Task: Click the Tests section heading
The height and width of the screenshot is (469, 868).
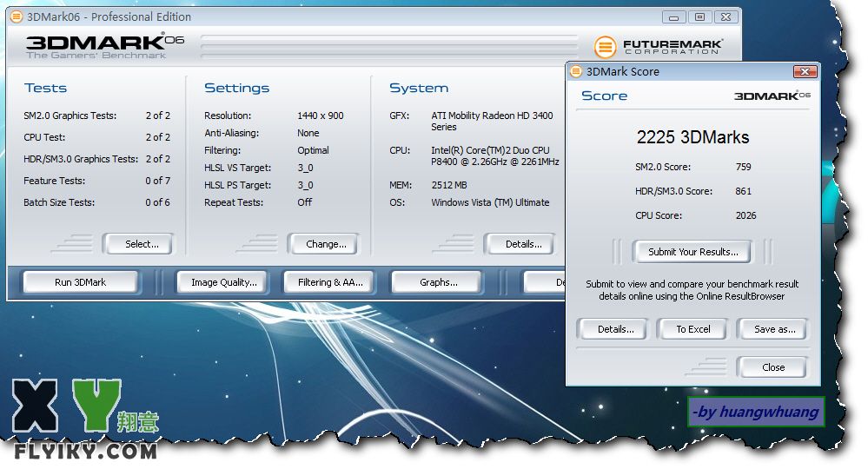Action: [x=45, y=88]
